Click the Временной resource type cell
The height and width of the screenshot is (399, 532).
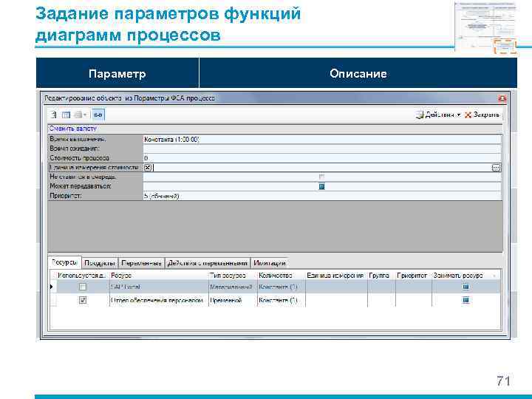pyautogui.click(x=233, y=300)
